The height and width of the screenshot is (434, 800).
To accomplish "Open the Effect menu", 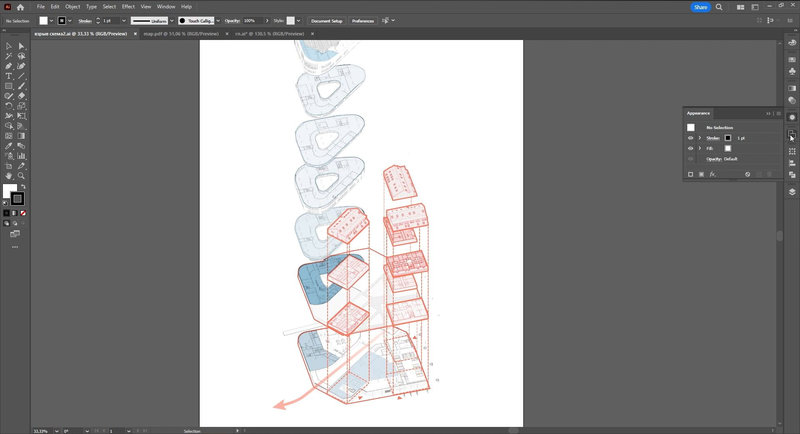I will [x=128, y=7].
